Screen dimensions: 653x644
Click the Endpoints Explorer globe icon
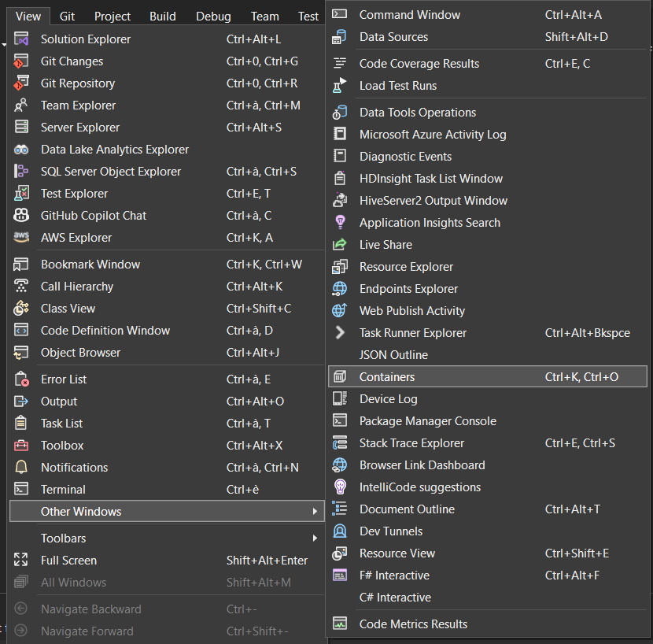[340, 288]
